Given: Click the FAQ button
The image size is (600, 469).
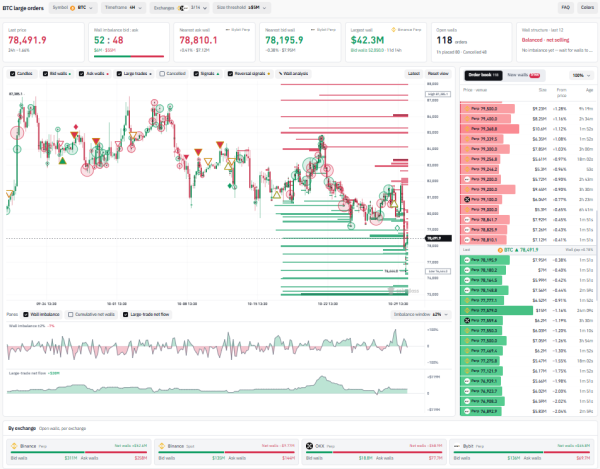Looking at the screenshot, I should pyautogui.click(x=566, y=7).
